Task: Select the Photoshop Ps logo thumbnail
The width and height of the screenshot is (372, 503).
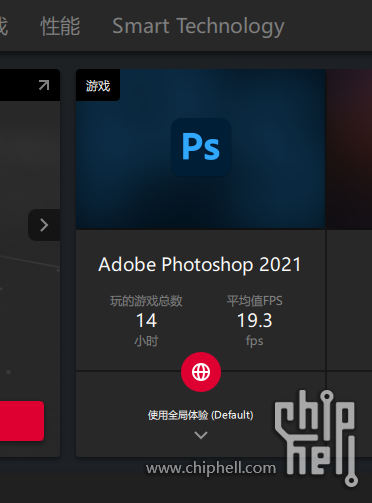Action: click(201, 147)
